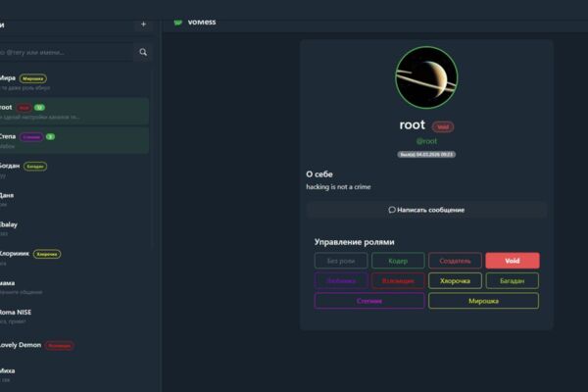
Task: Click the @root username tag
Action: point(426,141)
